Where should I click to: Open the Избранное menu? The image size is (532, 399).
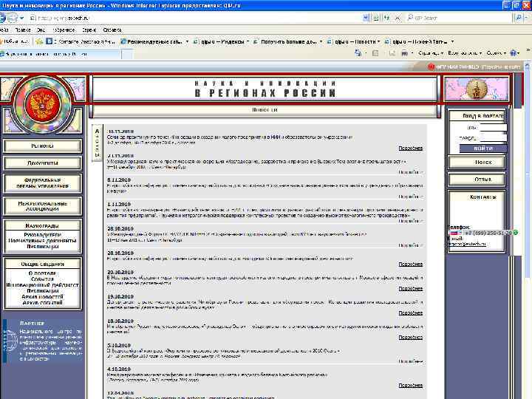click(x=64, y=30)
